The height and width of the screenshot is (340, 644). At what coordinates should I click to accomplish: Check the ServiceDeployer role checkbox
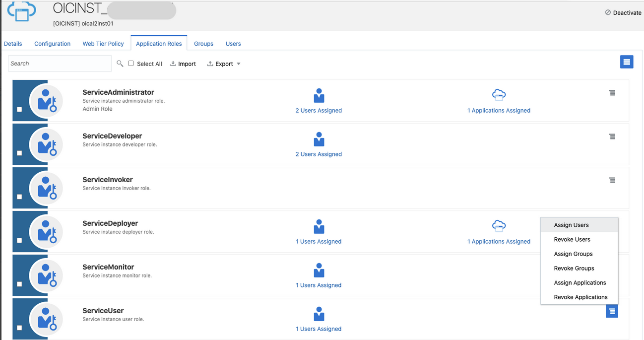tap(19, 240)
